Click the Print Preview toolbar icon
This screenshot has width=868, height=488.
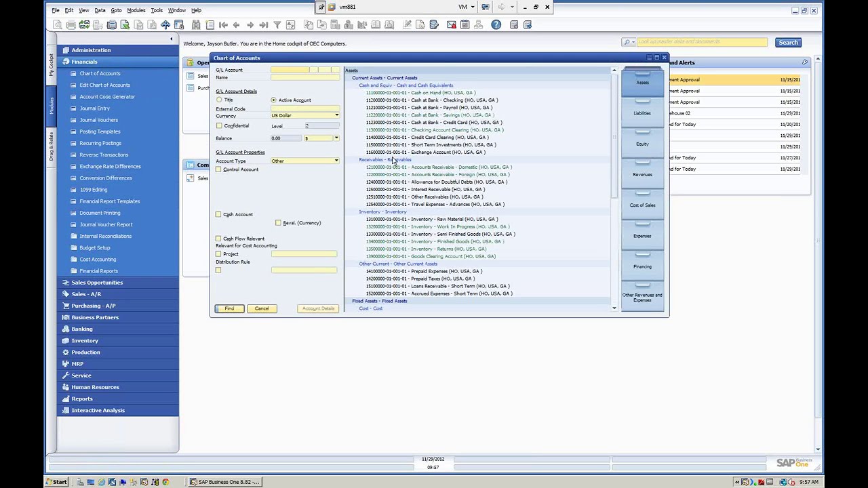coord(58,25)
